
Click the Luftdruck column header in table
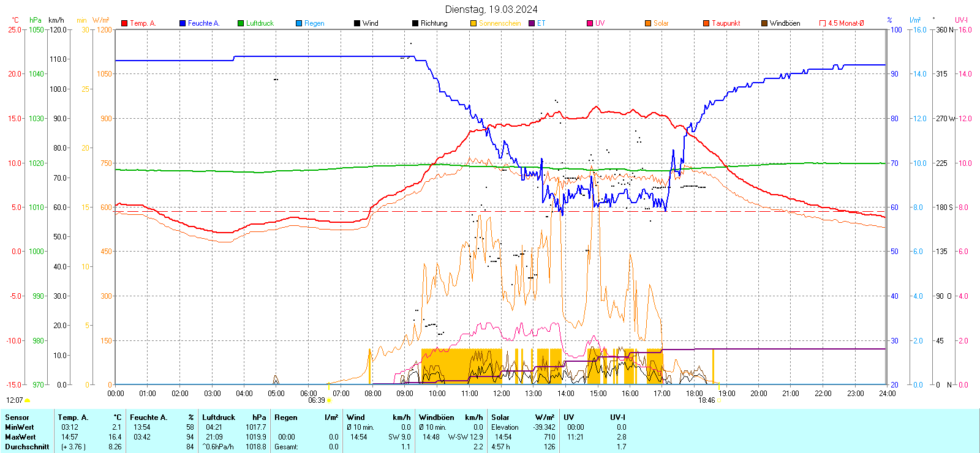point(219,417)
